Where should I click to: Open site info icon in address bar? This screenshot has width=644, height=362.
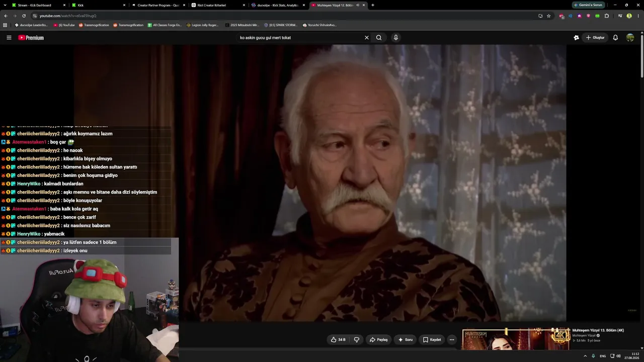point(35,16)
